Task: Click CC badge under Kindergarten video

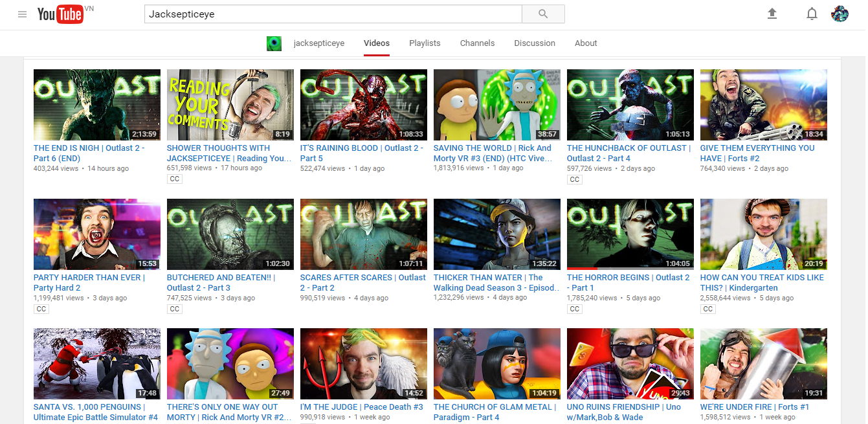Action: [x=707, y=309]
